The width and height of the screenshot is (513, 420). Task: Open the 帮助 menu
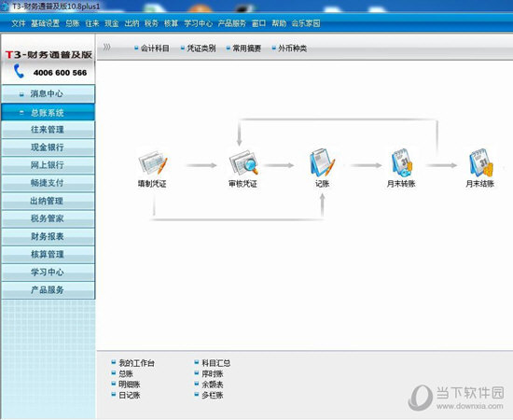coord(279,23)
